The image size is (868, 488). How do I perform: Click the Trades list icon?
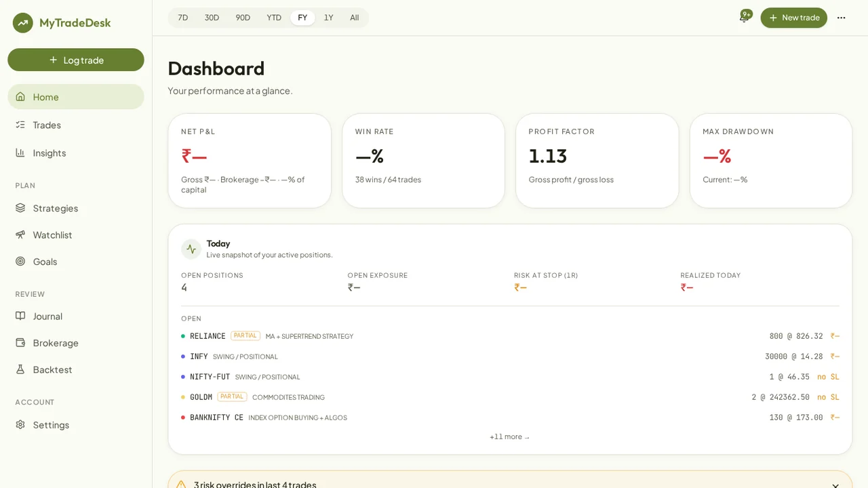click(20, 125)
